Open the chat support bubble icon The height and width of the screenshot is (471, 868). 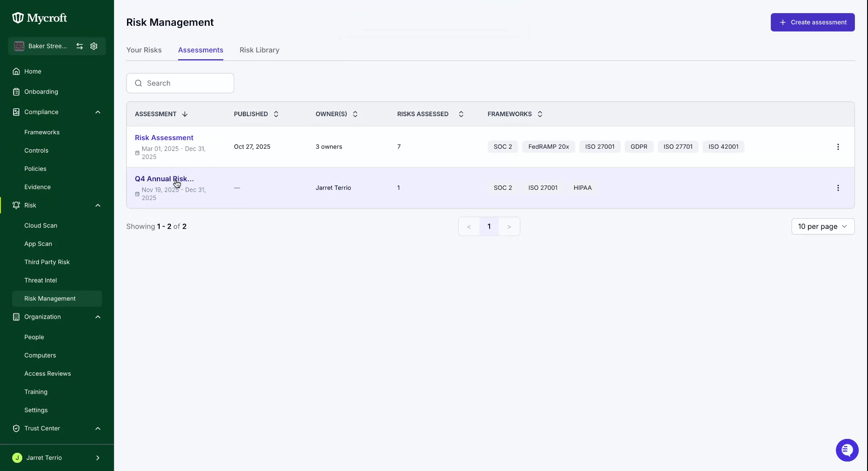pyautogui.click(x=847, y=450)
